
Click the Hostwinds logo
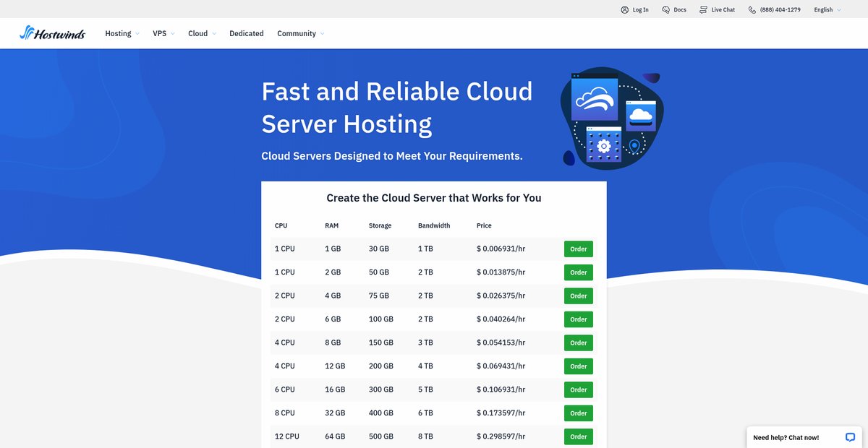52,33
